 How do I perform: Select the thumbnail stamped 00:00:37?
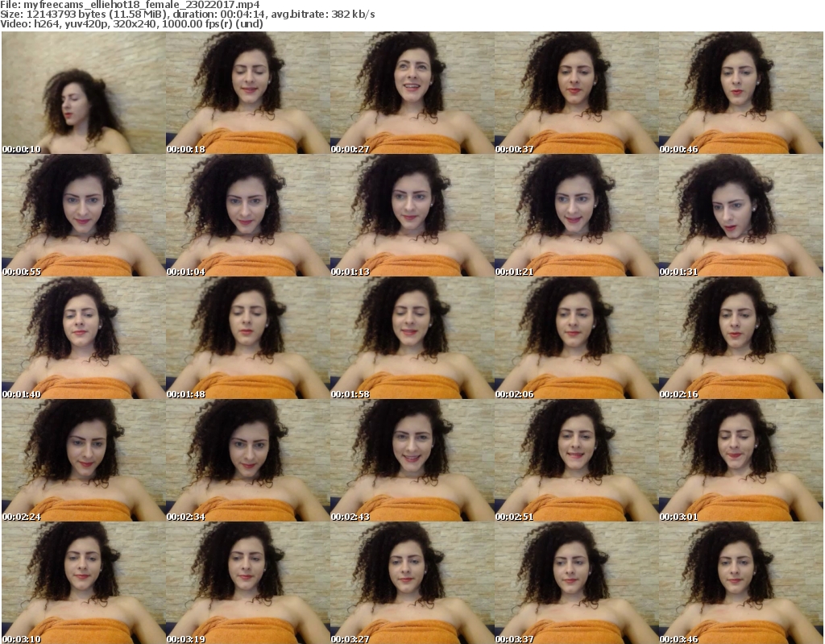[576, 93]
